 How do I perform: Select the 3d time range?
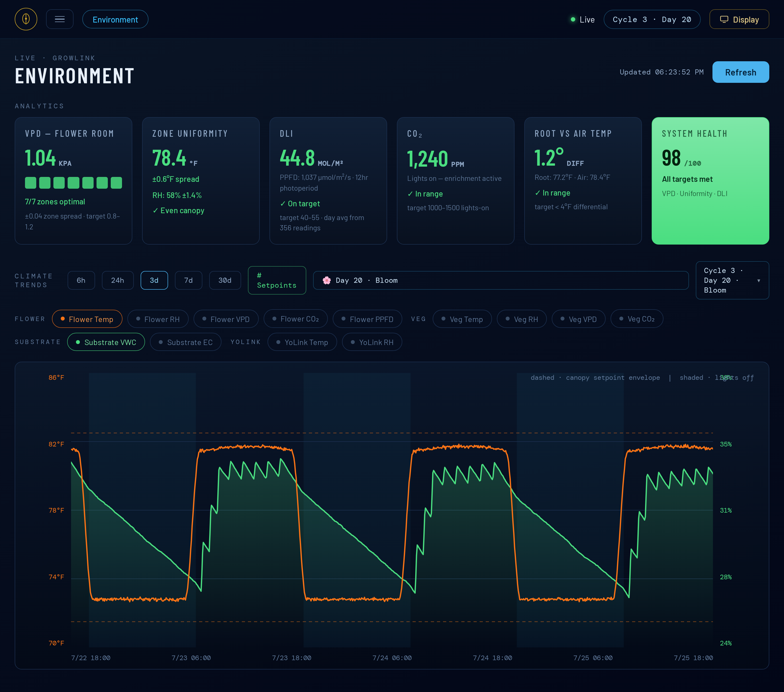(154, 280)
